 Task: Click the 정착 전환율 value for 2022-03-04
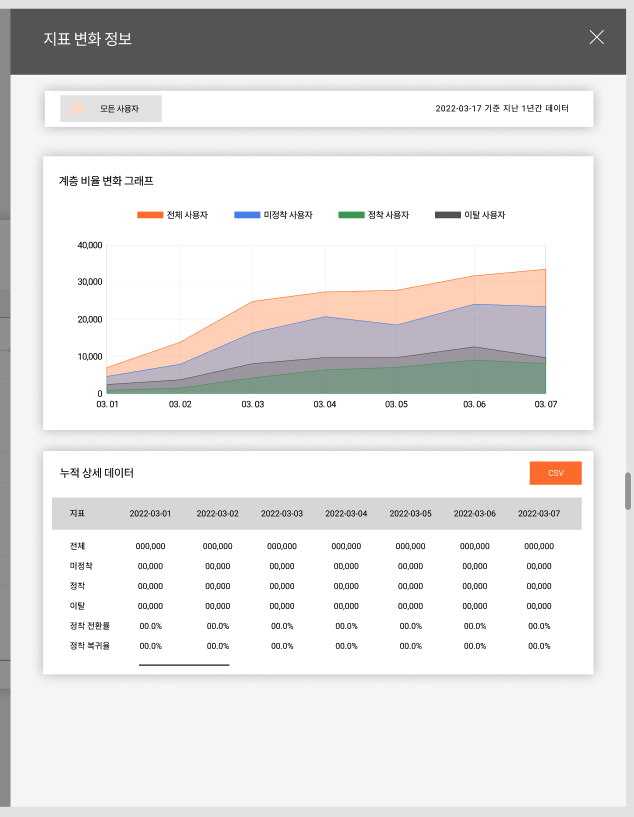(x=346, y=626)
